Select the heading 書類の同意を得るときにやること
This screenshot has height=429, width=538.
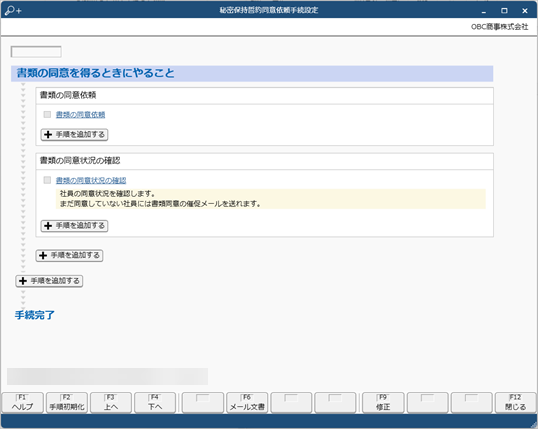pyautogui.click(x=95, y=73)
